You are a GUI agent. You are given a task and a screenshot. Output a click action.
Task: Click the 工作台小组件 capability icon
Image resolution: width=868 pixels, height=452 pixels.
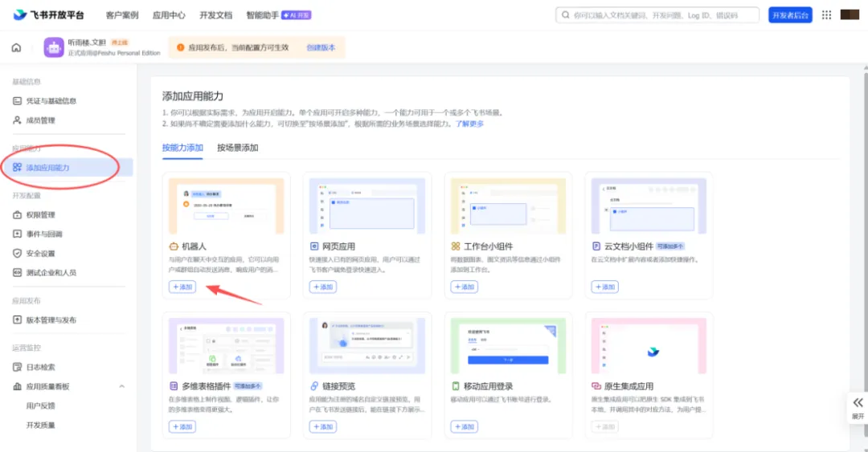[455, 246]
